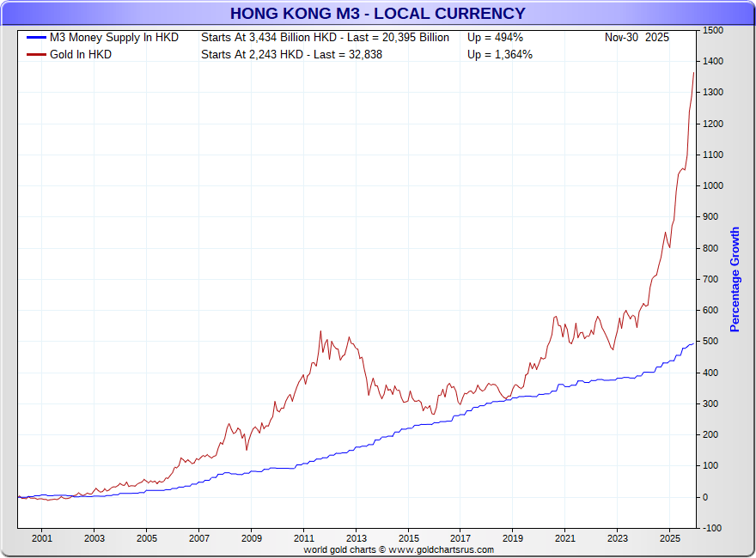
Task: Click the 2017 x-axis year label
Action: coord(460,538)
